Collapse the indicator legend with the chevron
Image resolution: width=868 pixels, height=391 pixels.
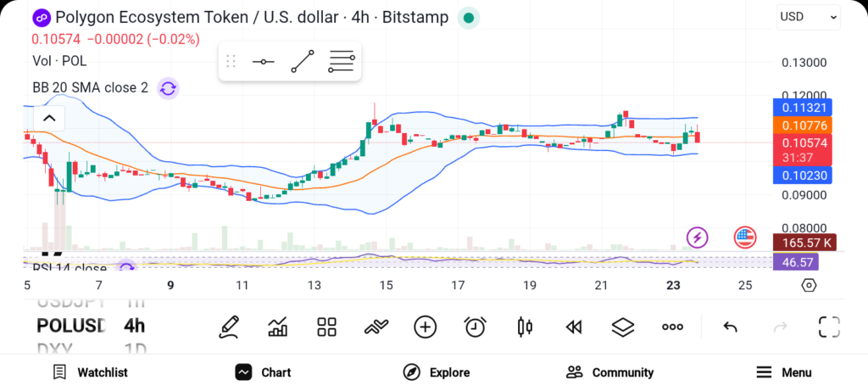click(49, 118)
